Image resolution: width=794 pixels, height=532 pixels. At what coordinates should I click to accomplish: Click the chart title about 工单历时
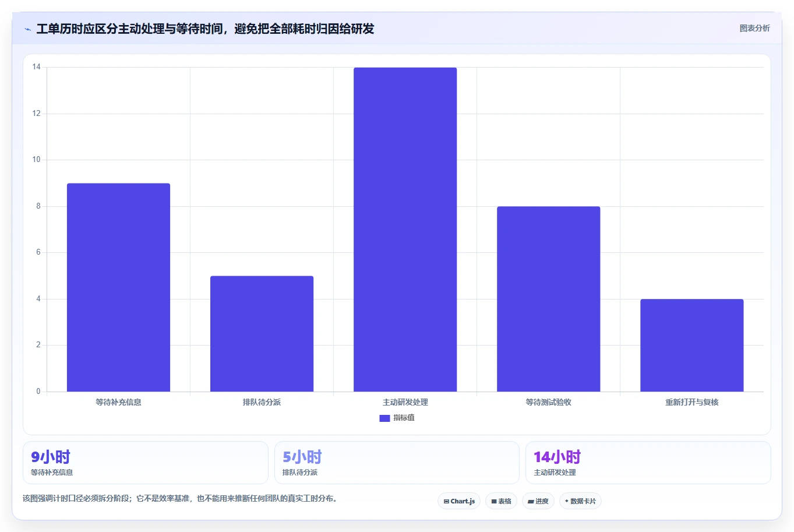205,29
